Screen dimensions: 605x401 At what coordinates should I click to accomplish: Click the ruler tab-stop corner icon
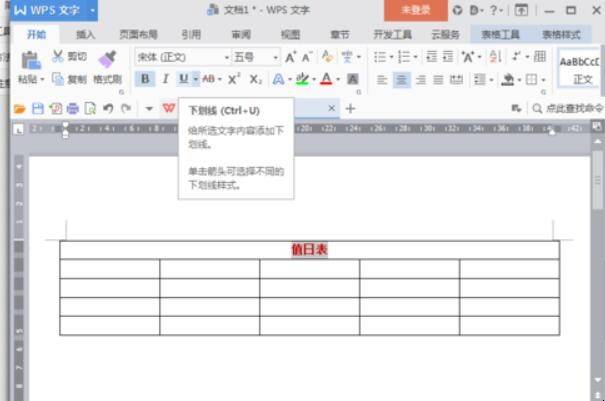tap(19, 130)
